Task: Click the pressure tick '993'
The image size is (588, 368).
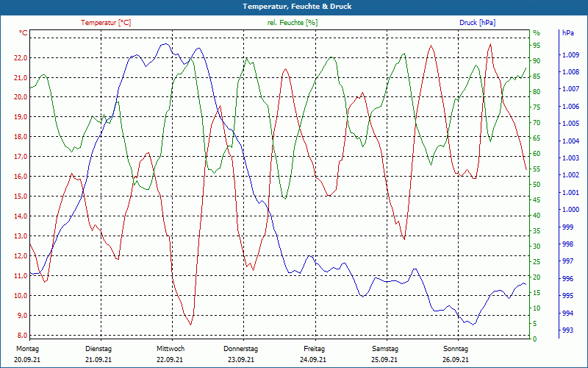Action: (567, 330)
